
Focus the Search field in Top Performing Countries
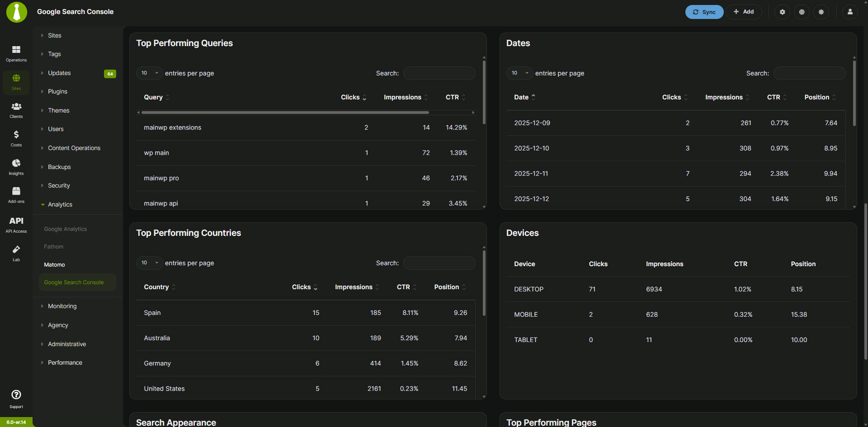pyautogui.click(x=439, y=263)
